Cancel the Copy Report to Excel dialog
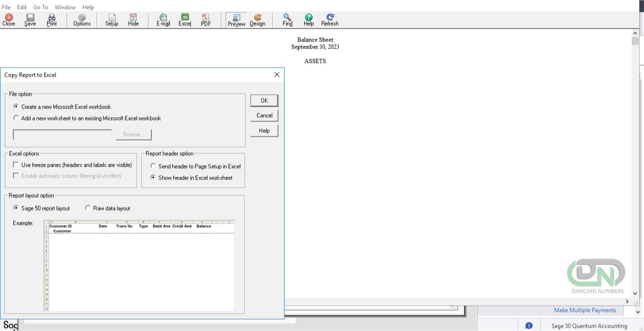 (x=264, y=115)
